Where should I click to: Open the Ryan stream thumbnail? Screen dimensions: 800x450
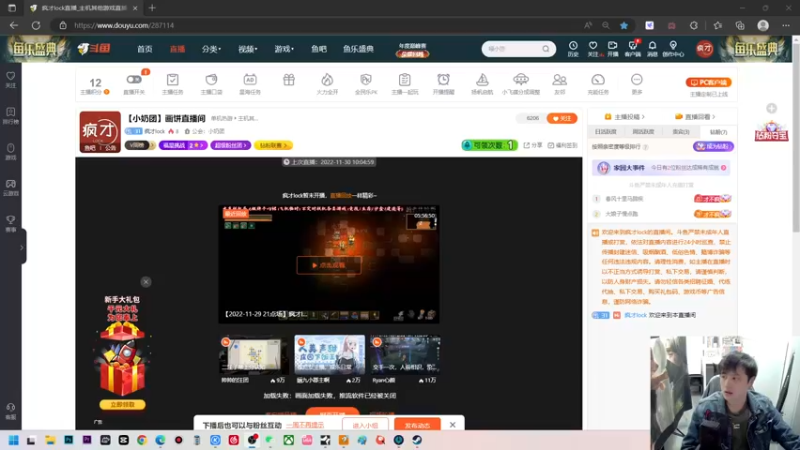coord(406,355)
